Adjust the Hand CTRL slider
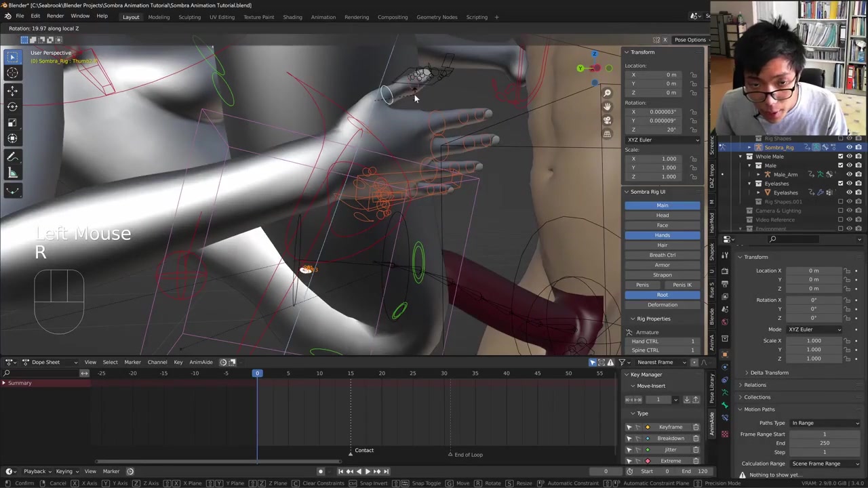This screenshot has width=868, height=488. tap(662, 342)
